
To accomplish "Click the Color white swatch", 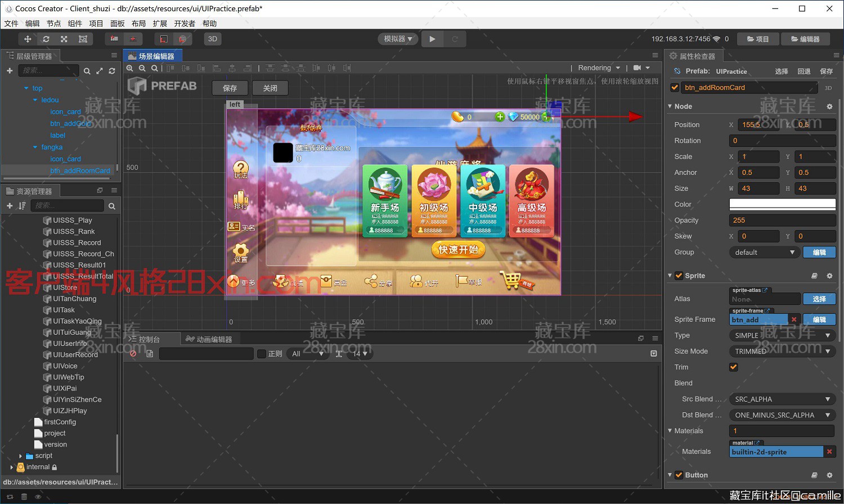I will tap(783, 204).
